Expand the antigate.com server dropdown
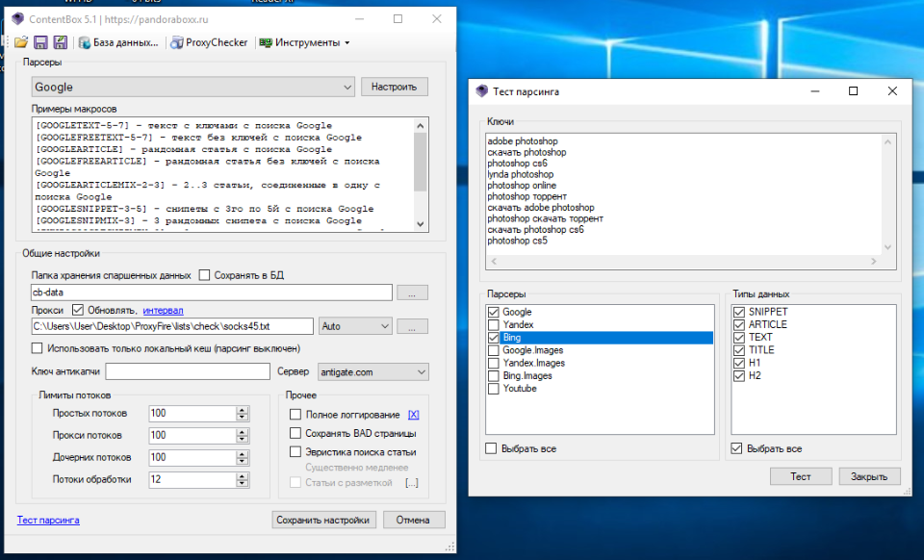Viewport: 924px width, 560px height. 421,372
